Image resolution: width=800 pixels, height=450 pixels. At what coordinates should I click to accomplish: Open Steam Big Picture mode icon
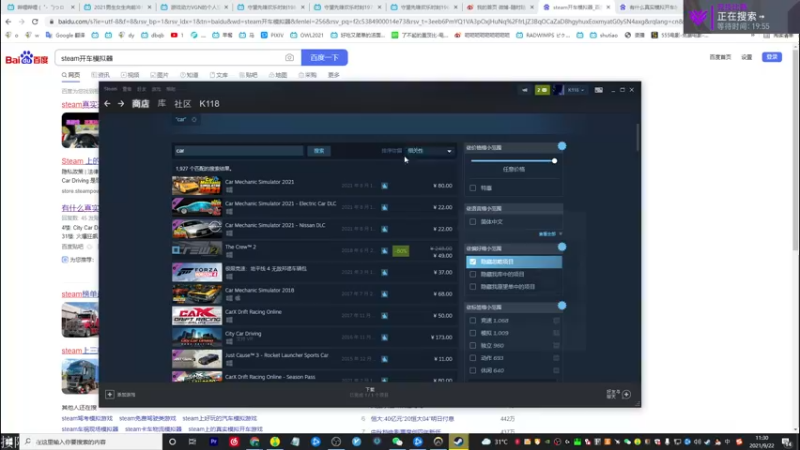coord(598,90)
